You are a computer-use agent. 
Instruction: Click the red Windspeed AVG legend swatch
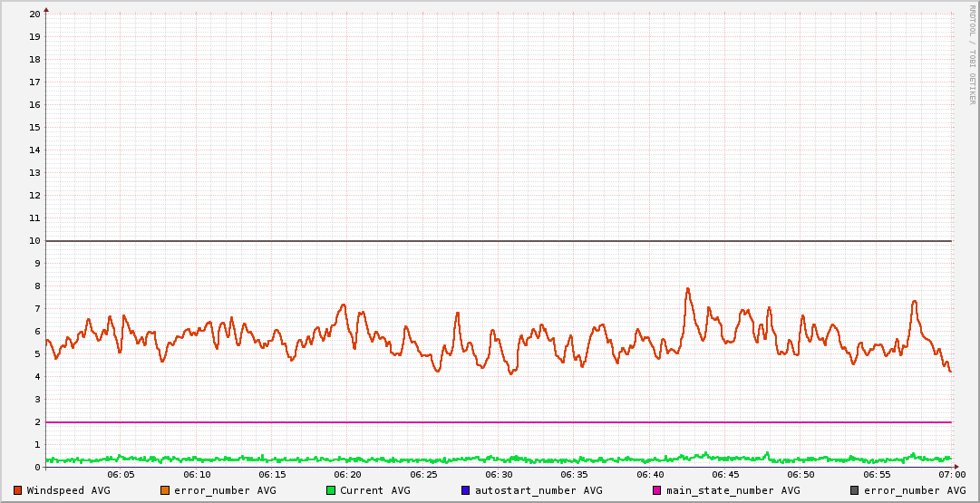(x=18, y=490)
